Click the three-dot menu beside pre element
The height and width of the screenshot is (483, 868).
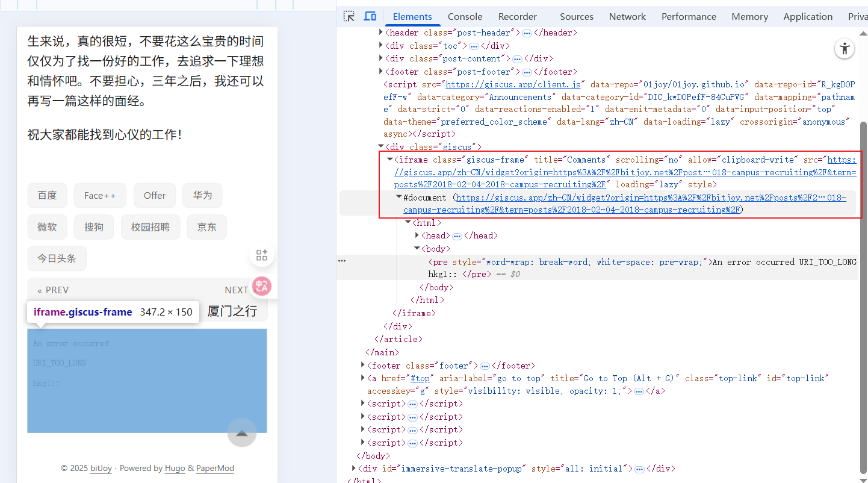pyautogui.click(x=342, y=261)
